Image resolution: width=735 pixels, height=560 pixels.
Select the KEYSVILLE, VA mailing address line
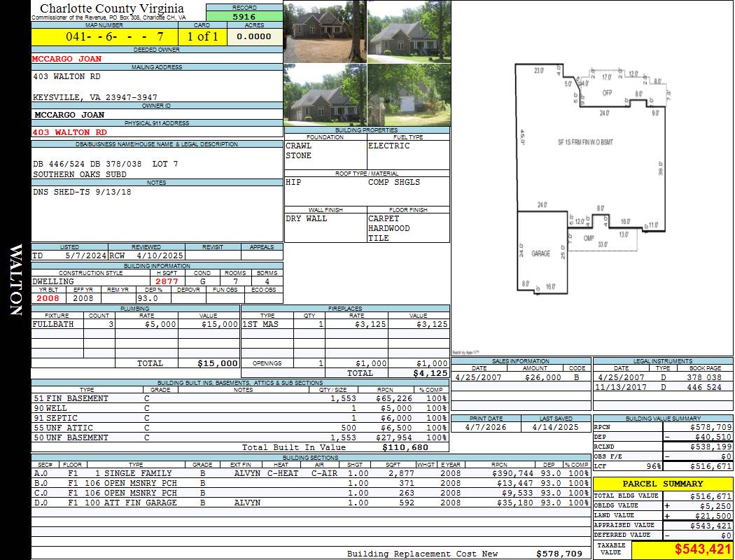[x=95, y=97]
